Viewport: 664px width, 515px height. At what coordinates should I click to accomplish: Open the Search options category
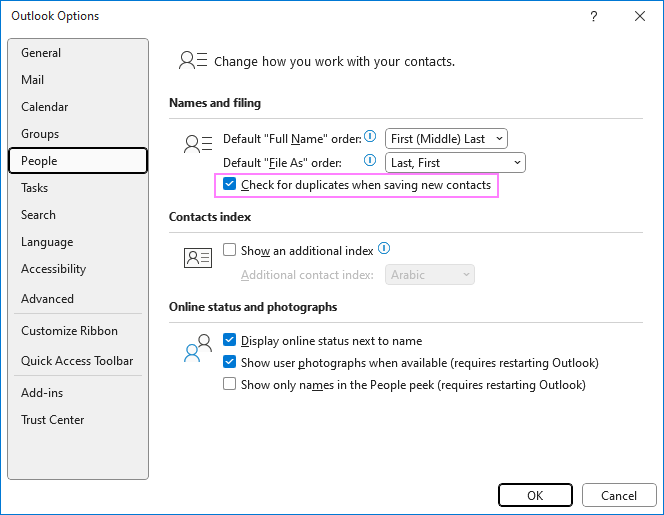tap(78, 215)
